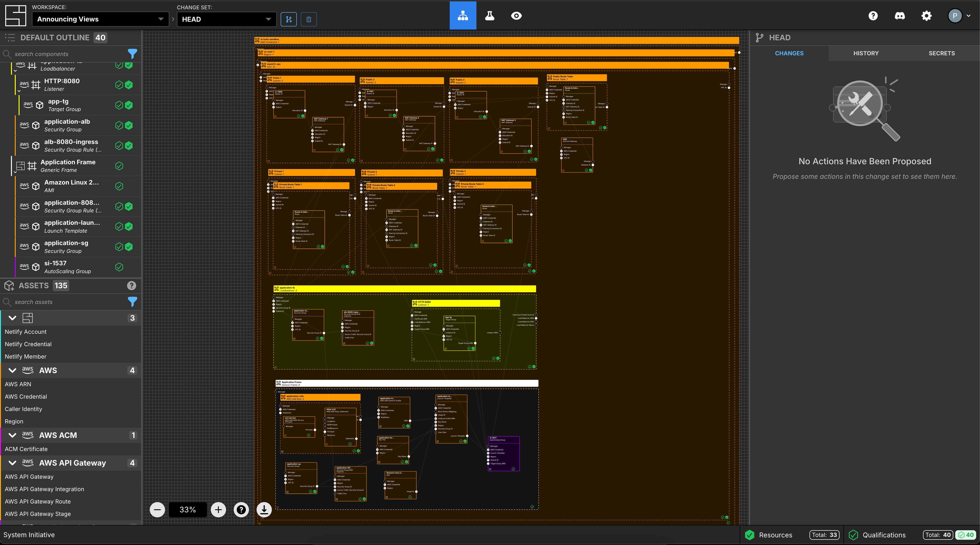Switch to the History tab
980x545 pixels.
click(866, 53)
